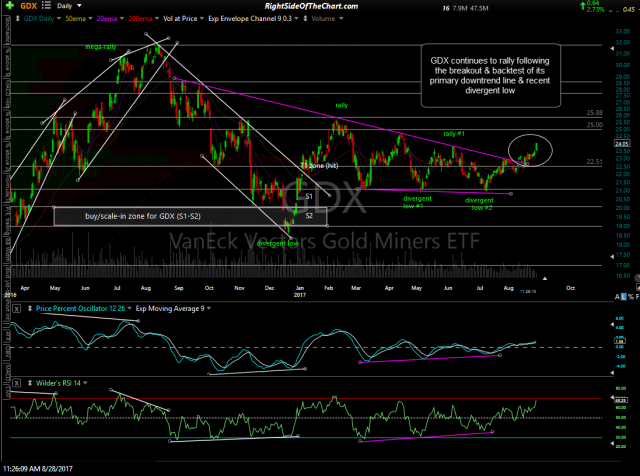Image resolution: width=640 pixels, height=476 pixels.
Task: Click the right-edge arrow in oscillator panel top
Action: click(612, 325)
